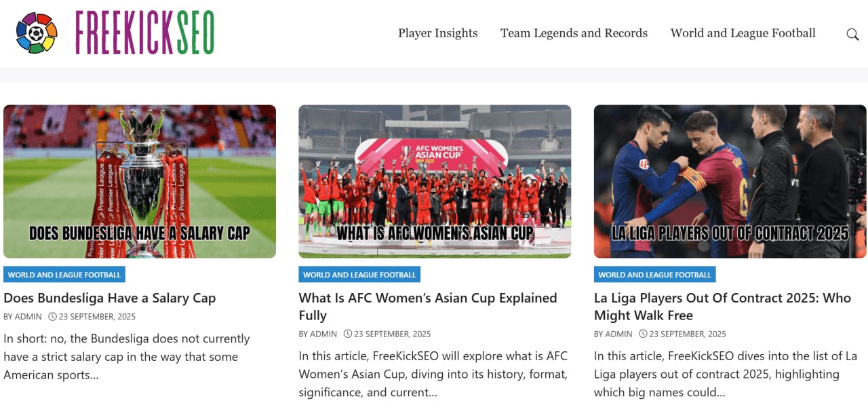Open La Liga players contract thumbnail
868x407 pixels.
click(730, 181)
